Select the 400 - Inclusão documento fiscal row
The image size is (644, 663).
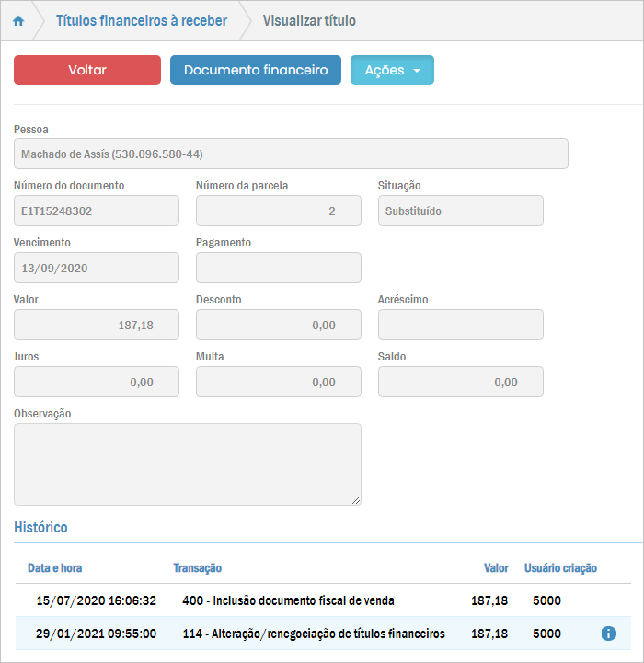point(288,600)
